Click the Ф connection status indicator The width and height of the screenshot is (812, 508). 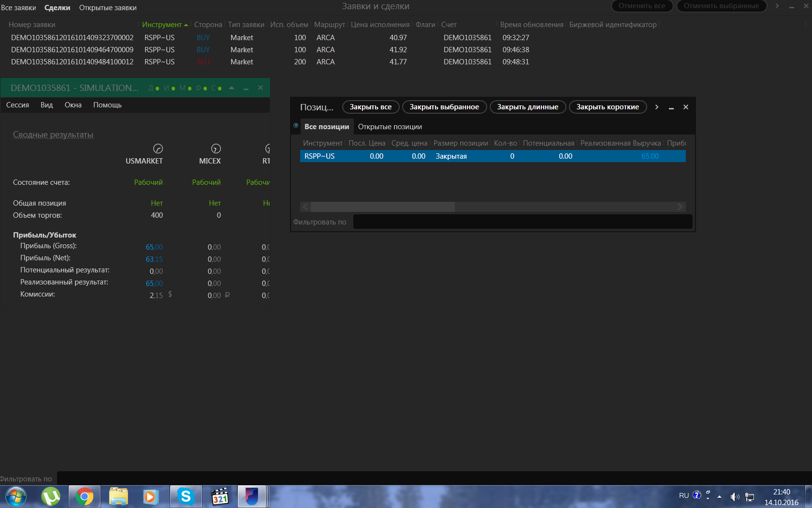tap(202, 88)
